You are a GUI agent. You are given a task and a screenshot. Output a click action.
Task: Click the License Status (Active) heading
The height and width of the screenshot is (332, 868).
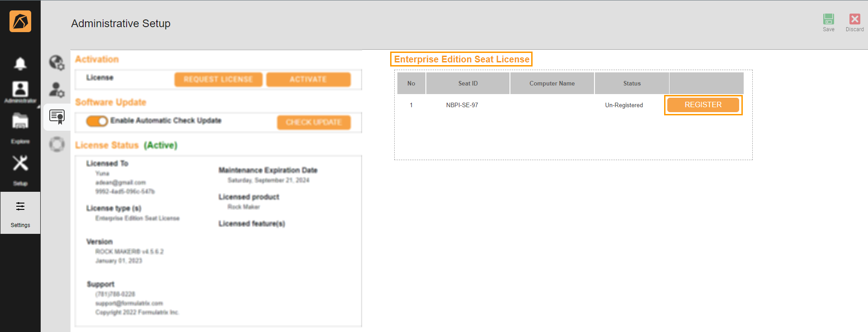126,145
